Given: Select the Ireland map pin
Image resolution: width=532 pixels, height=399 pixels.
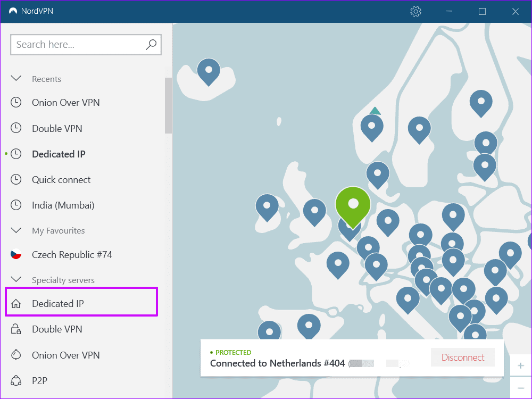Looking at the screenshot, I should [x=267, y=206].
